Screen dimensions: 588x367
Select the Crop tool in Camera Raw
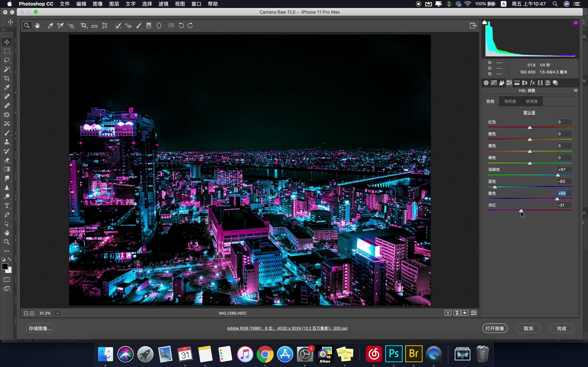point(84,26)
